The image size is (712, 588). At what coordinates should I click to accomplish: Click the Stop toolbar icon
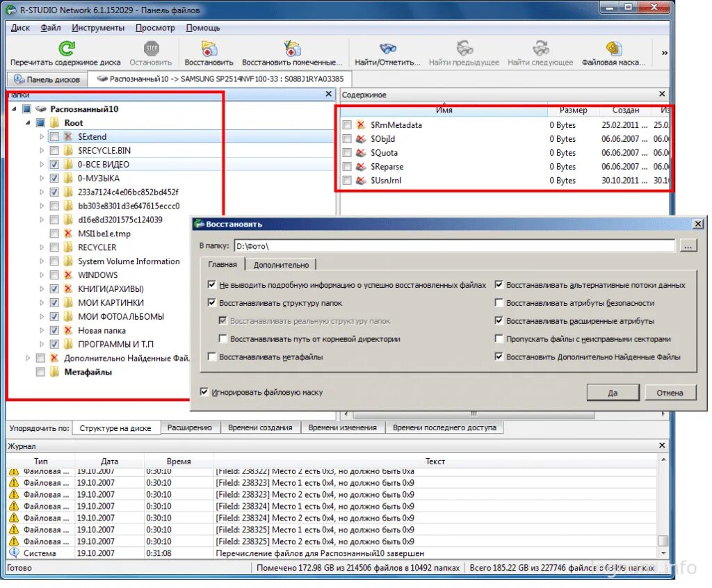pos(151,48)
